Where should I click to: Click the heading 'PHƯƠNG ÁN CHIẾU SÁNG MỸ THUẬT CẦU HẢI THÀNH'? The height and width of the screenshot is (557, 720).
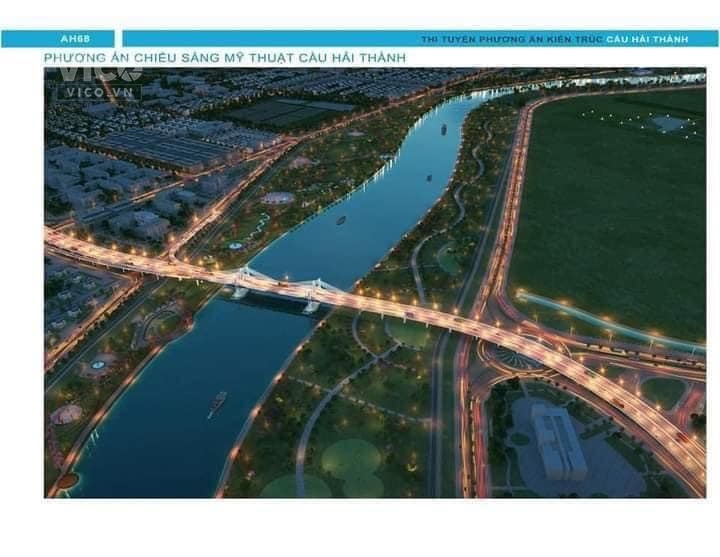point(225,58)
